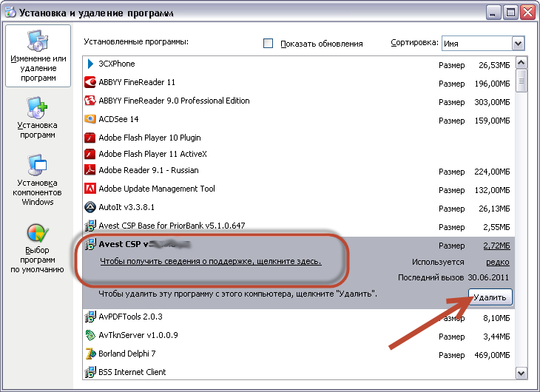Viewport: 540px width, 392px height.
Task: Open the 'Изменение или удаление программ' section
Action: [38, 55]
